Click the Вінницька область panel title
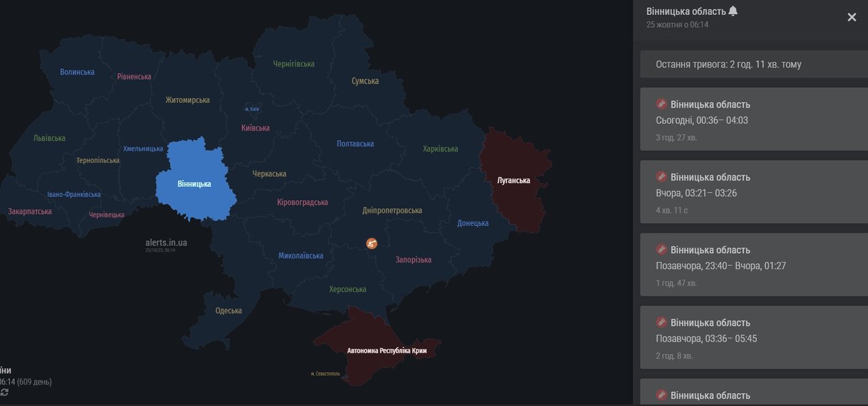 coord(687,10)
